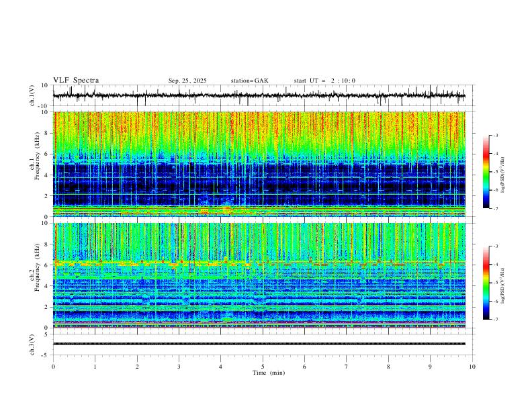The image size is (532, 411).
Task: Click the "station=GAK" label
Action: pyautogui.click(x=249, y=81)
